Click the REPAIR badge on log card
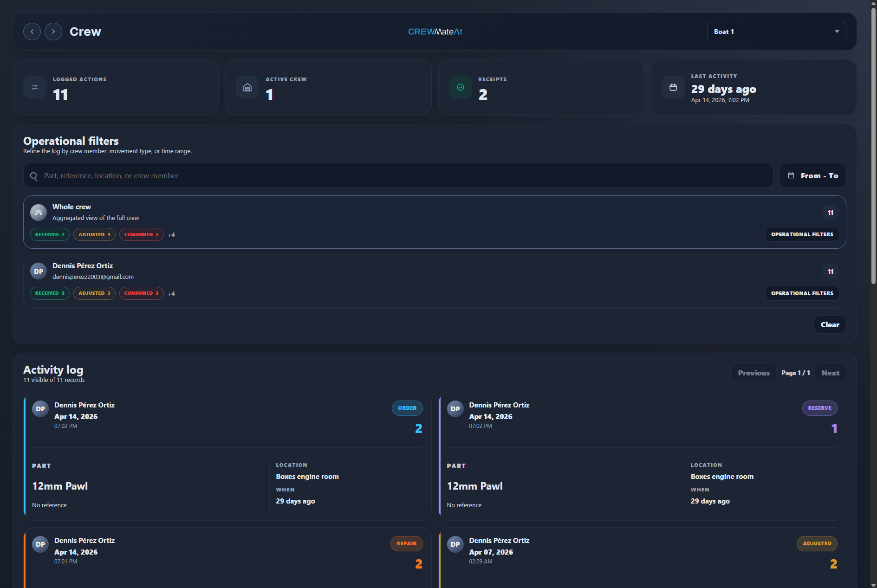This screenshot has width=877, height=588. 406,543
